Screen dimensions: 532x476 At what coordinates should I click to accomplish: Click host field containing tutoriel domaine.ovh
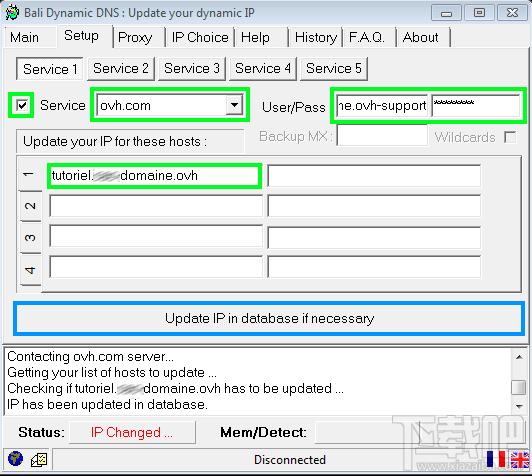[x=154, y=175]
